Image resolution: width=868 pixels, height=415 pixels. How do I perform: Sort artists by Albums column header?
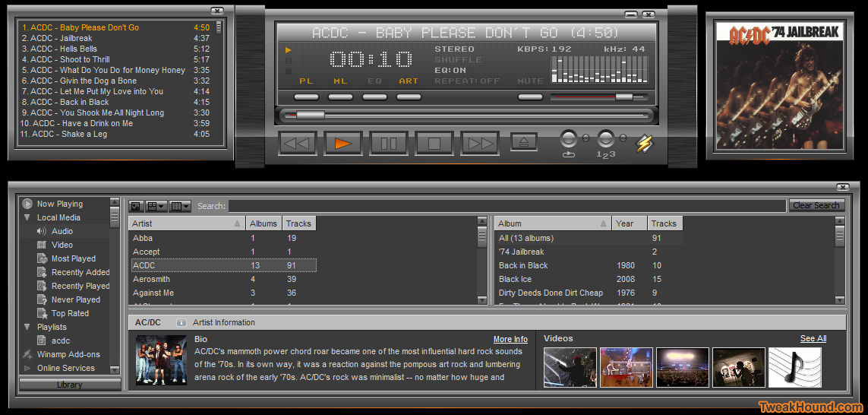click(x=264, y=223)
